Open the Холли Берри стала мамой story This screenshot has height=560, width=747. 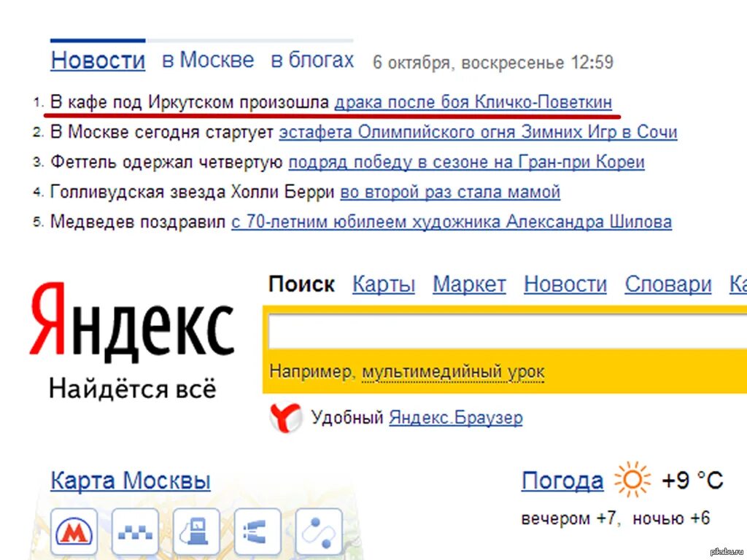pos(450,192)
